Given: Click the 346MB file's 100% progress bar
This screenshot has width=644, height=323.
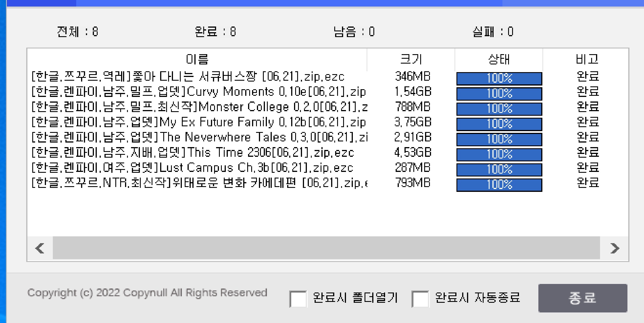Looking at the screenshot, I should 499,78.
